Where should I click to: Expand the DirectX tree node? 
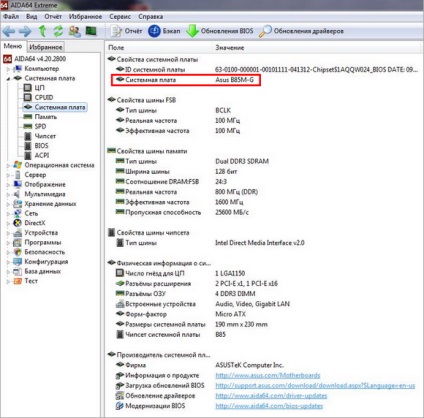pyautogui.click(x=8, y=223)
